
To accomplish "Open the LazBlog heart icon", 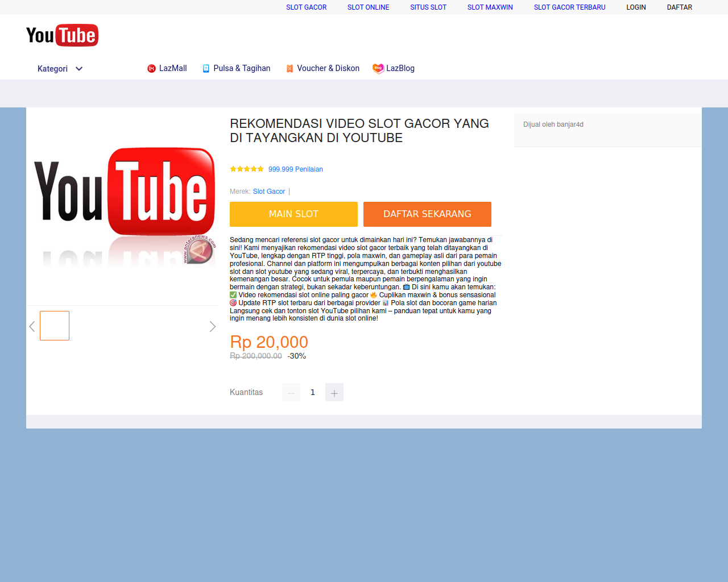I will coord(378,68).
